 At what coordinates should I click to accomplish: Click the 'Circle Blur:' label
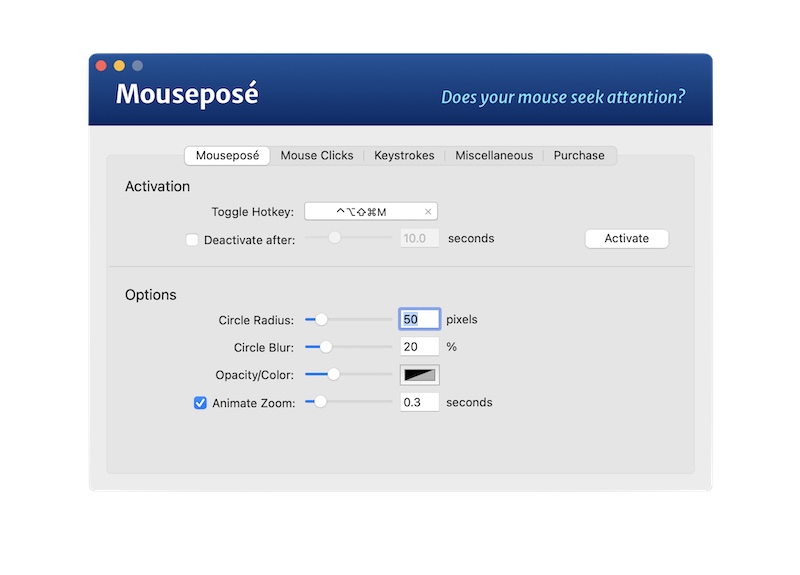[x=264, y=348]
